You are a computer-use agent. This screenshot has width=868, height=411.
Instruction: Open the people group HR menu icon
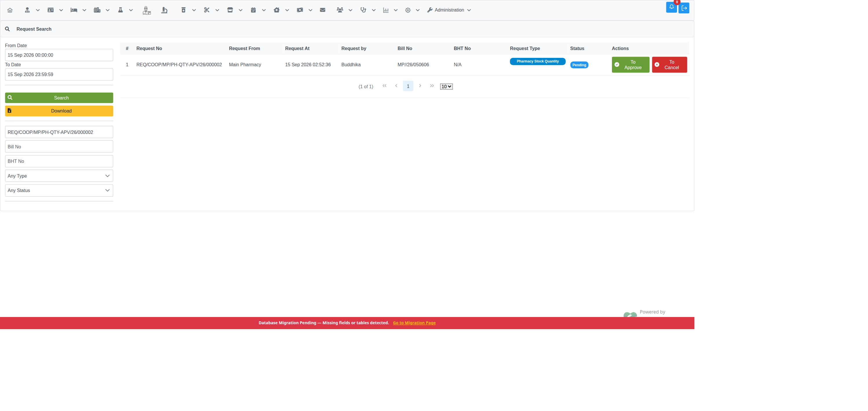click(x=340, y=10)
